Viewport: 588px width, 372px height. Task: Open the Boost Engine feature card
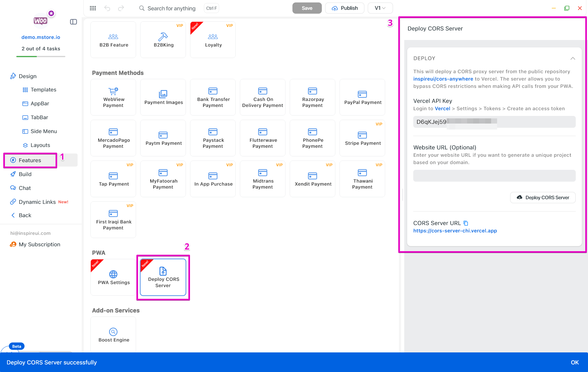point(113,334)
